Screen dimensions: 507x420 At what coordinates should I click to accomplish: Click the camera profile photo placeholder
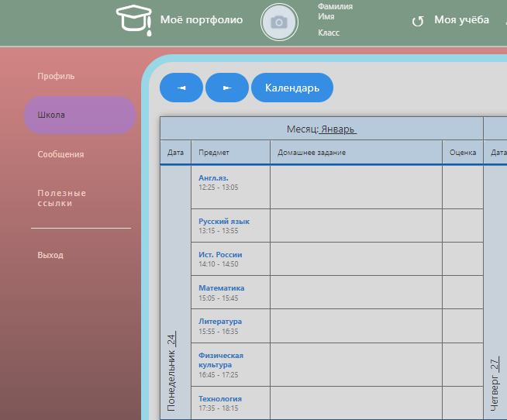pos(279,22)
